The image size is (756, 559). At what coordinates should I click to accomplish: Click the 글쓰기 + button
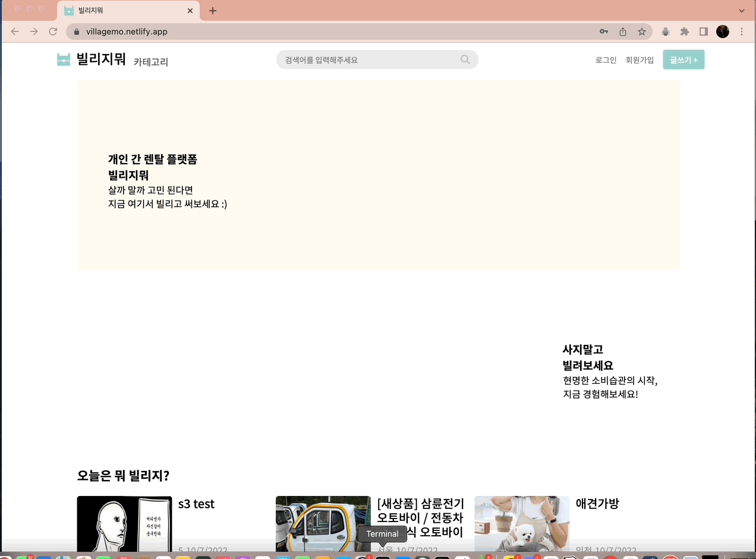coord(683,59)
